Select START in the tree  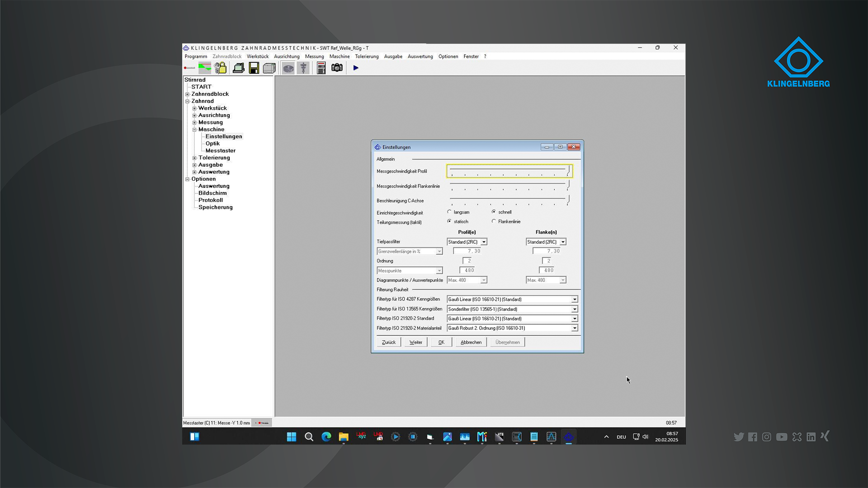tap(201, 87)
